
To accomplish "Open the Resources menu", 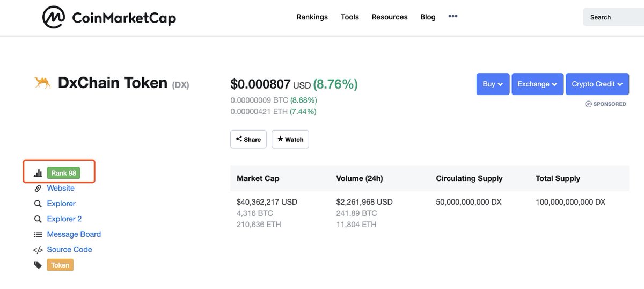I will click(390, 17).
